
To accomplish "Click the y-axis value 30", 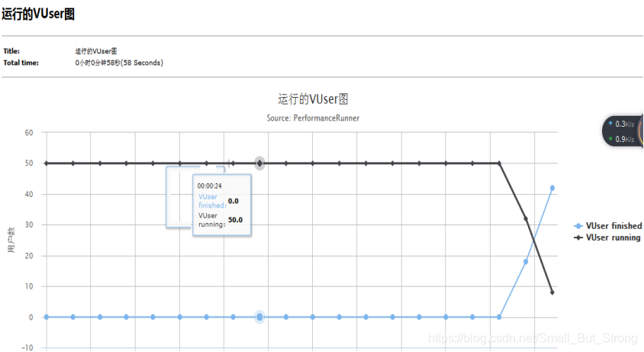I will pos(29,224).
